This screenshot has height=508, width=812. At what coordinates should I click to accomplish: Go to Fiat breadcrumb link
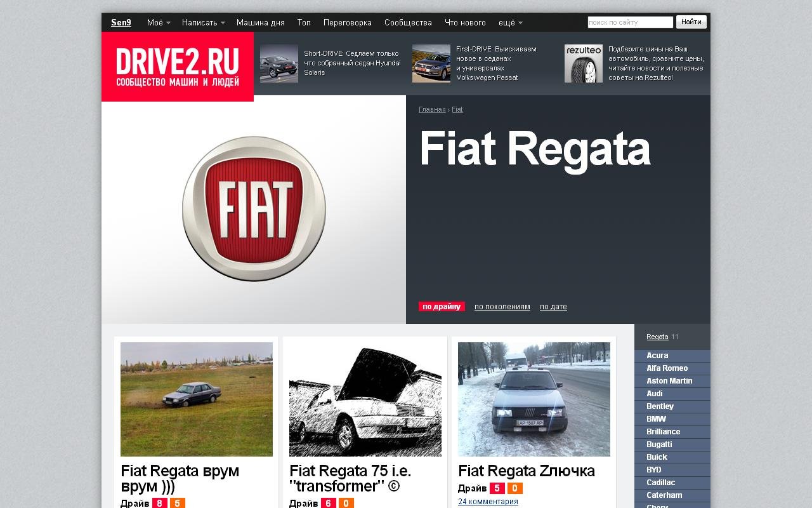(x=457, y=110)
